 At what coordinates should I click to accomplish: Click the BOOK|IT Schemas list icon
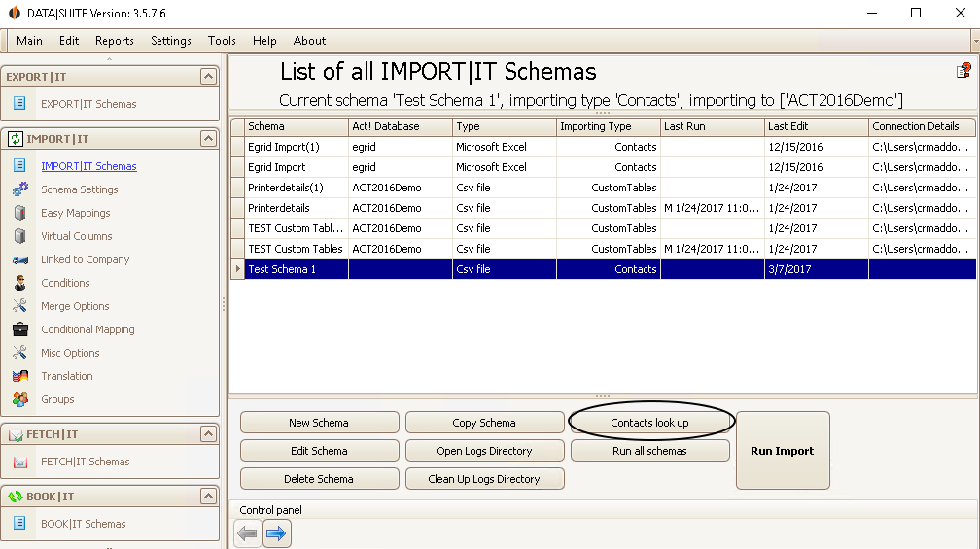(19, 523)
